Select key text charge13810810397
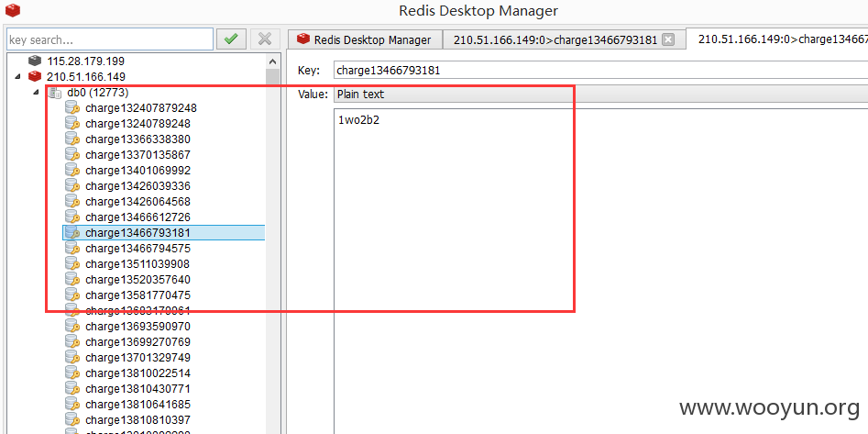Viewport: 868px width, 434px height. coord(137,419)
